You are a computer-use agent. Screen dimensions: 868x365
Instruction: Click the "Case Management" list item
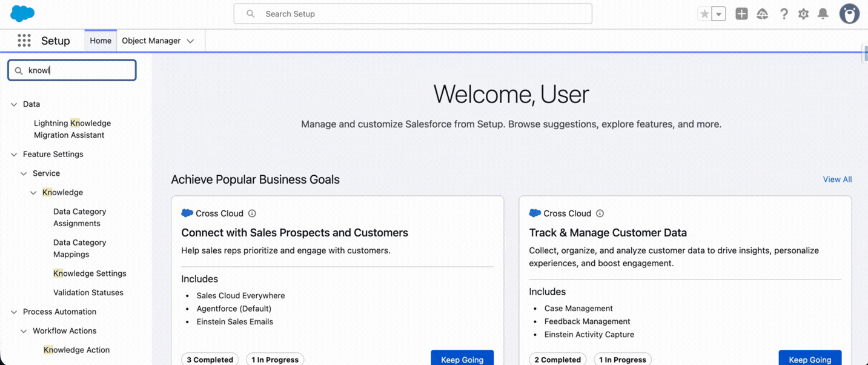pos(578,309)
